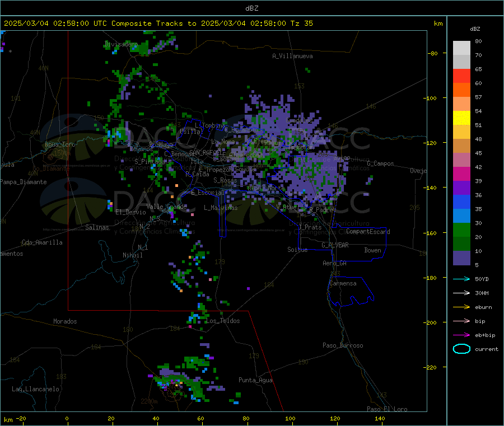Viewport: 504px width, 426px height.
Task: Click the 'L_Tombina' map label
Action: click(210, 125)
